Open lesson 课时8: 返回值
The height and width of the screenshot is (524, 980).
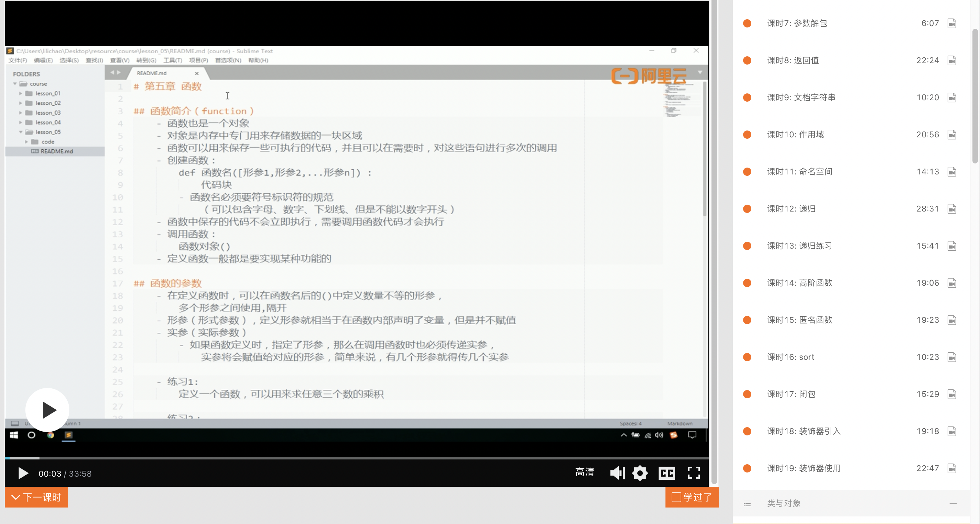pos(793,60)
